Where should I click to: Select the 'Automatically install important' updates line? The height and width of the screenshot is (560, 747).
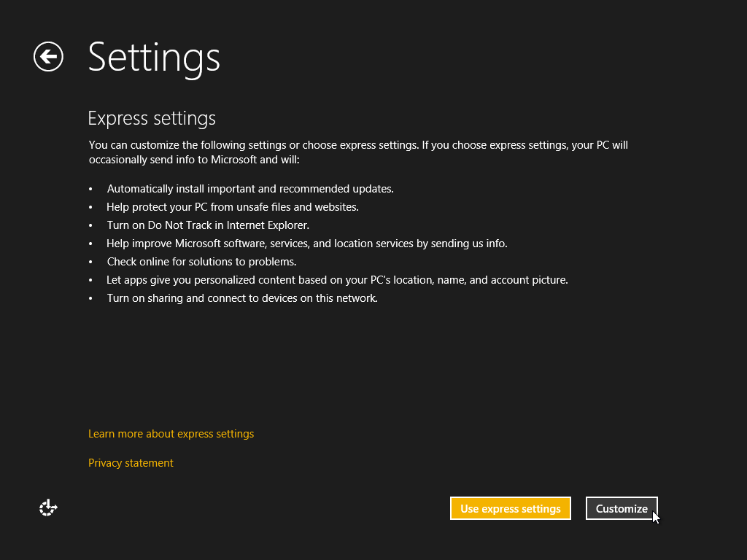(x=250, y=189)
